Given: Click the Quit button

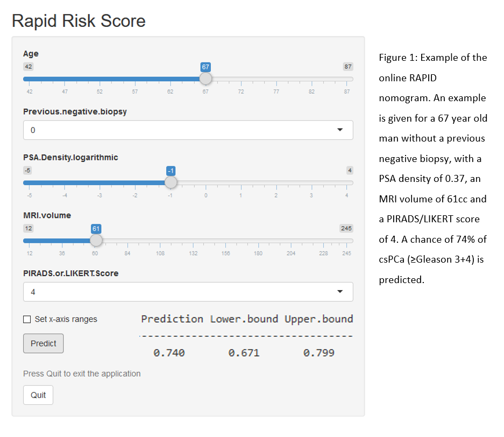Looking at the screenshot, I should (38, 395).
